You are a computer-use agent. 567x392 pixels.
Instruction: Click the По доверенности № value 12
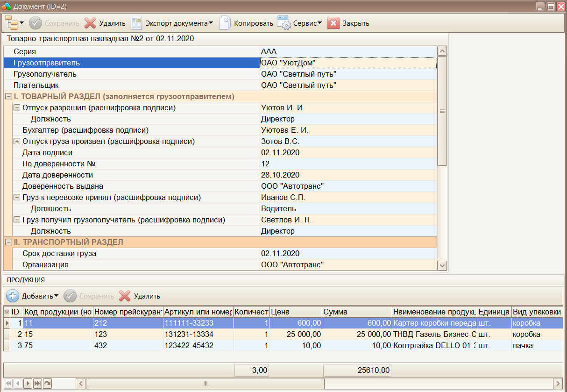coord(348,164)
